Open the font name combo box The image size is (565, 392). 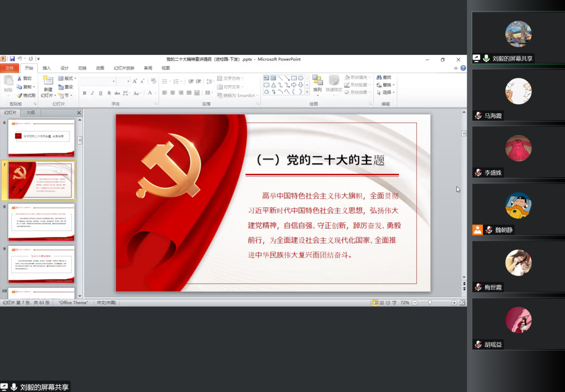[x=98, y=81]
